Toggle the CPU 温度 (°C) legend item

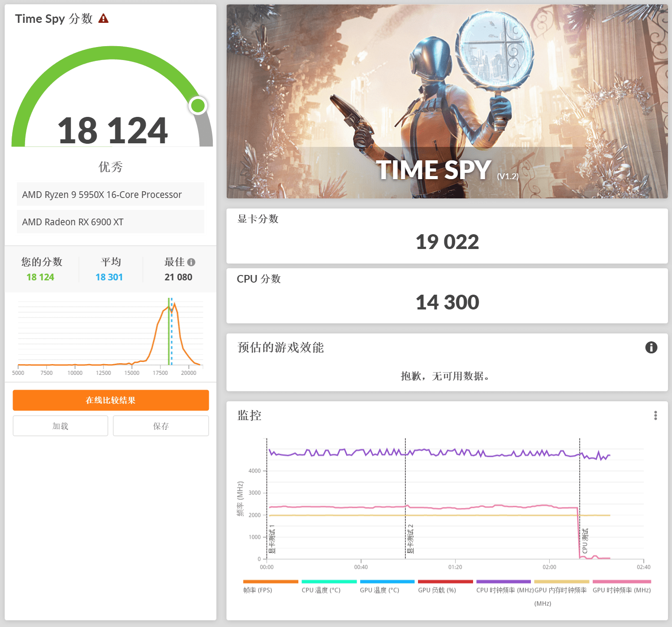[329, 587]
